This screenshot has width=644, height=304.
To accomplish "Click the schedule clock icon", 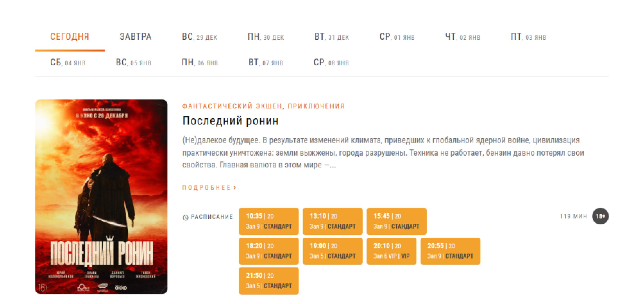I will pos(185,217).
